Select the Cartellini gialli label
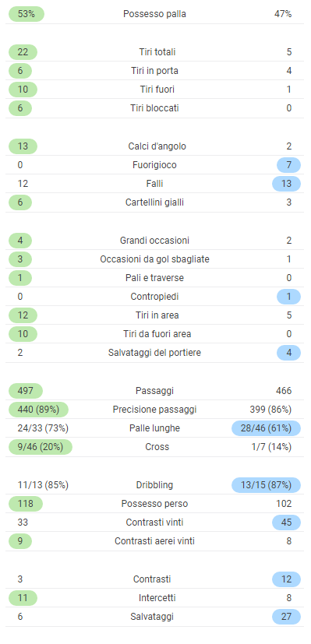The height and width of the screenshot is (644, 311). (154, 202)
